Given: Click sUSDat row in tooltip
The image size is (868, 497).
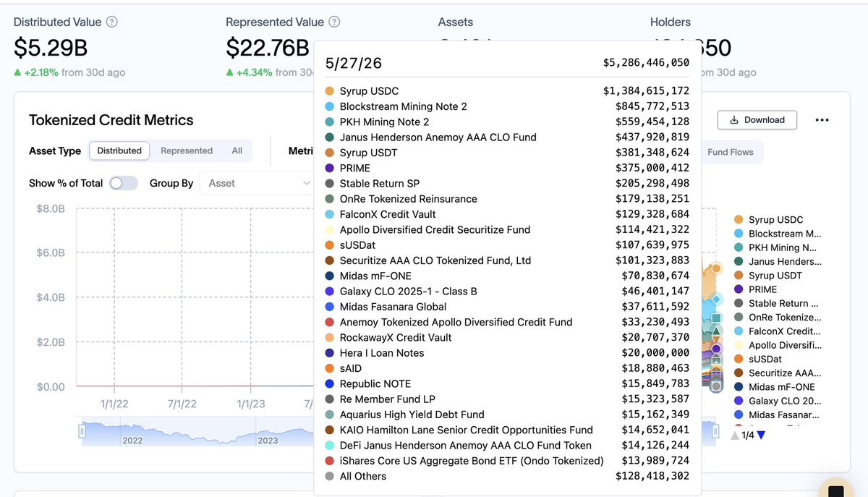Looking at the screenshot, I should pyautogui.click(x=507, y=245).
